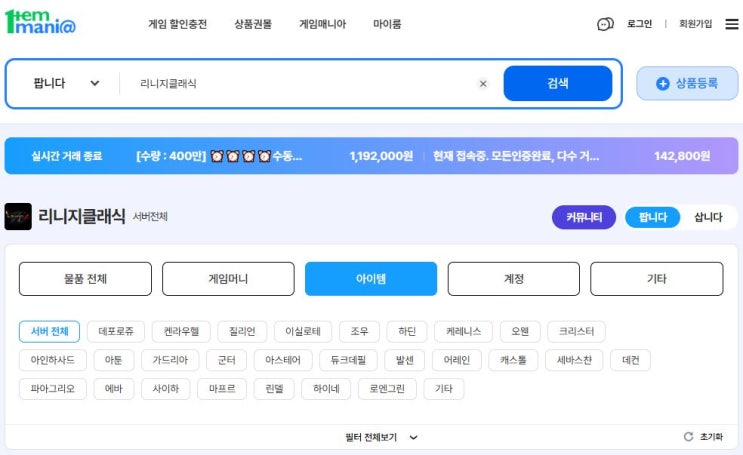Select 케레니스 server filter

click(463, 331)
